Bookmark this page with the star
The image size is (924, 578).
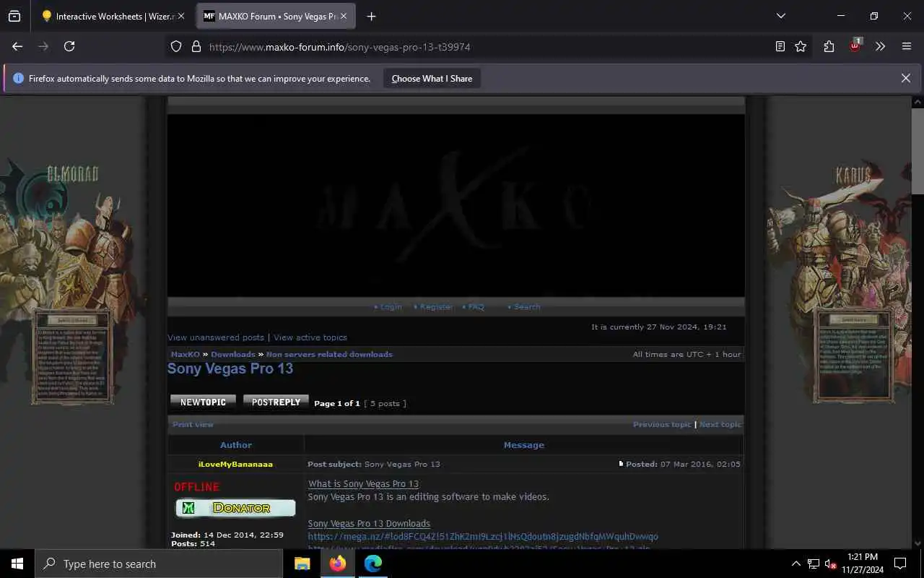pyautogui.click(x=801, y=46)
